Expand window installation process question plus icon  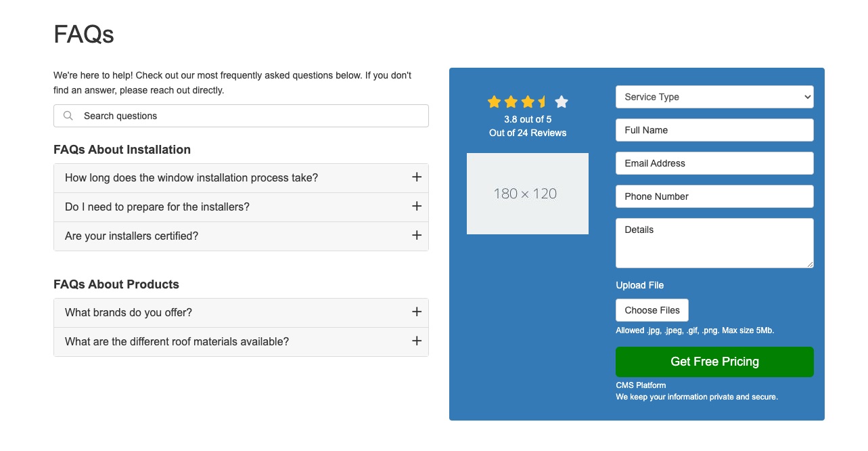point(417,177)
